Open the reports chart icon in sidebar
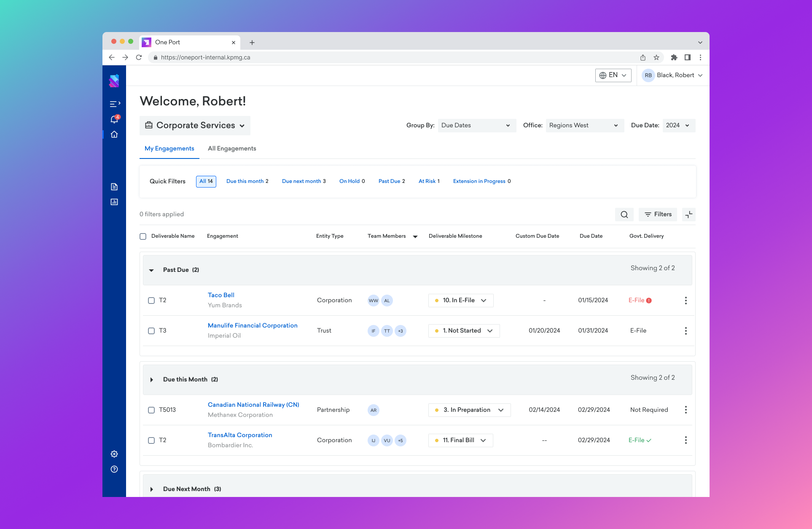The image size is (812, 529). click(114, 202)
